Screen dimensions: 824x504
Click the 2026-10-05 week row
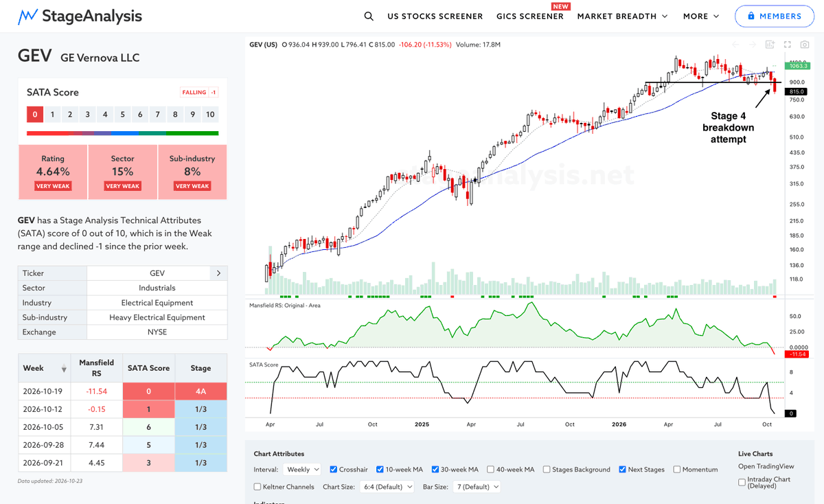click(122, 426)
